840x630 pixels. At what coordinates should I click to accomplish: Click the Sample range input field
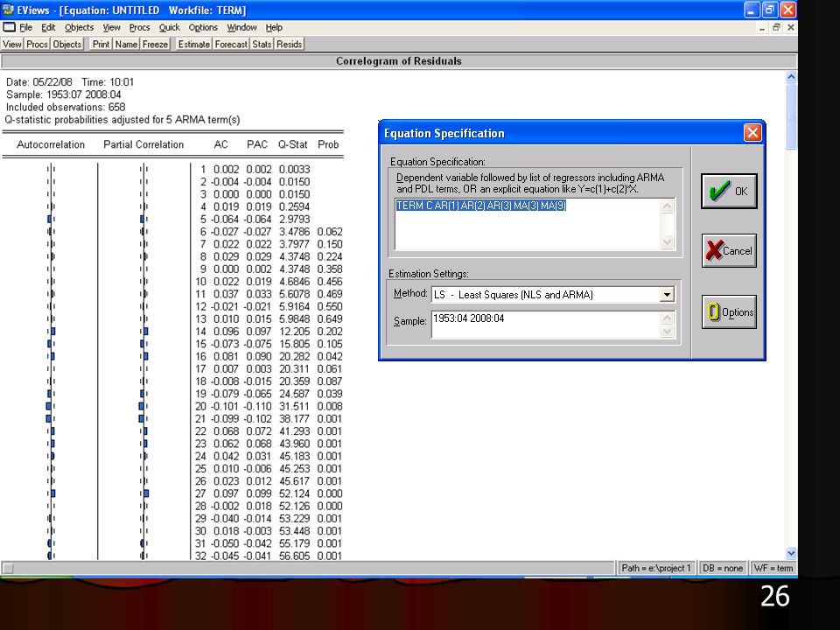point(546,325)
